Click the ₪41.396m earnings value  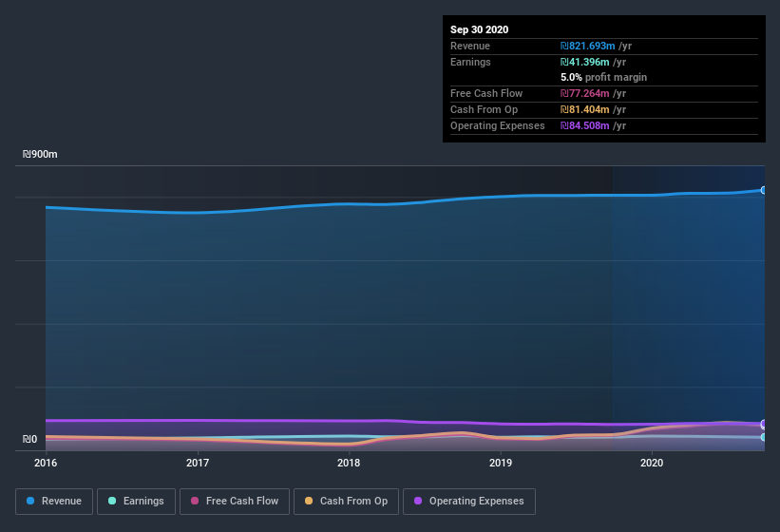(584, 62)
